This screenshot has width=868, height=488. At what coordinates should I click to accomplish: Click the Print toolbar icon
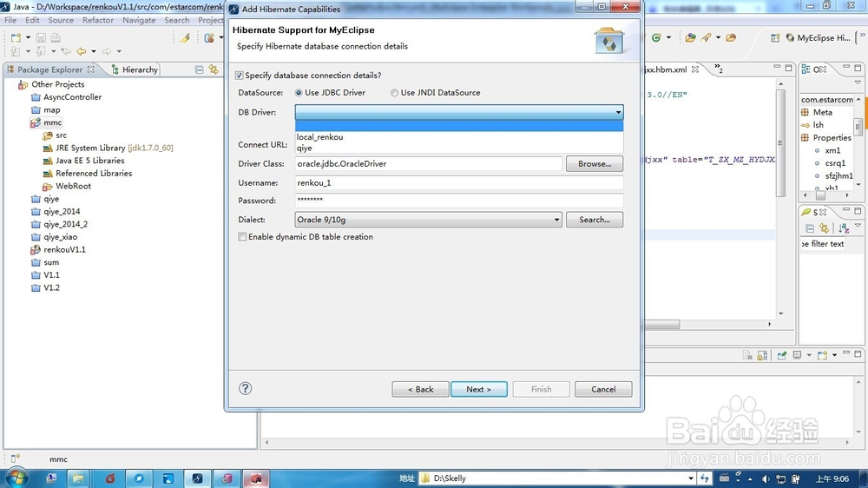point(56,37)
